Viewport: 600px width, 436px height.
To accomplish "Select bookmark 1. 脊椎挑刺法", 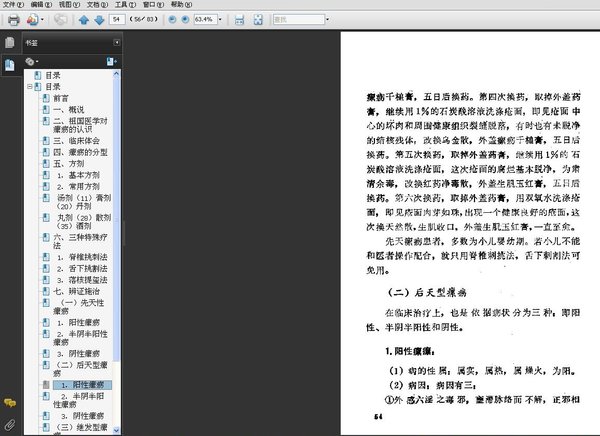I will pos(82,257).
